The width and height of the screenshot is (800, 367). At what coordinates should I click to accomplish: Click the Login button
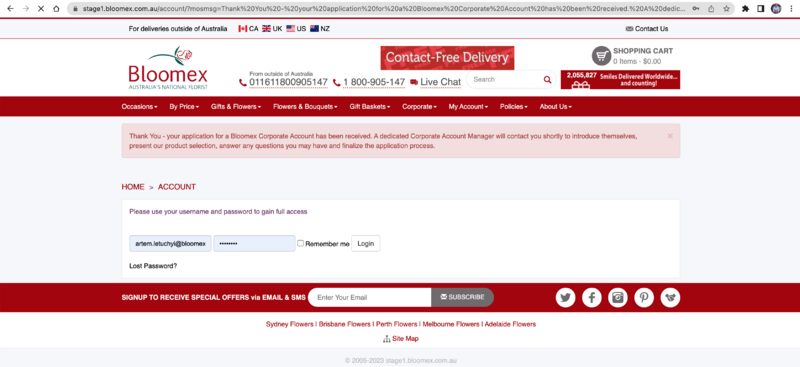pos(366,243)
